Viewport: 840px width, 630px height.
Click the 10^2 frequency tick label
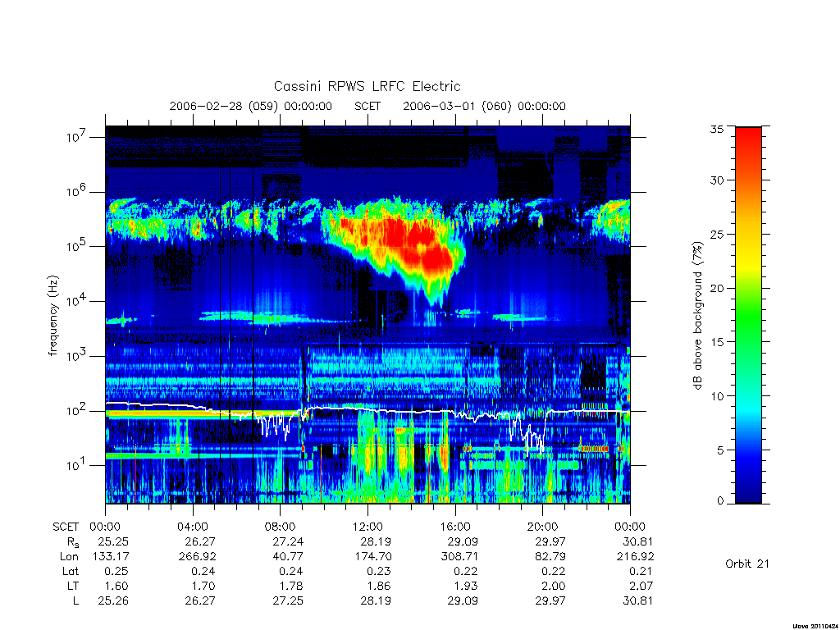coord(76,410)
